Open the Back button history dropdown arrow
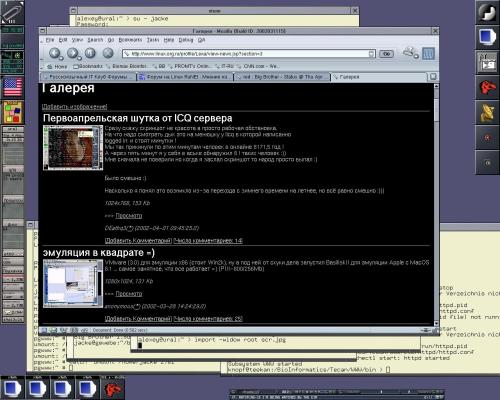500x400 pixels. [62, 57]
